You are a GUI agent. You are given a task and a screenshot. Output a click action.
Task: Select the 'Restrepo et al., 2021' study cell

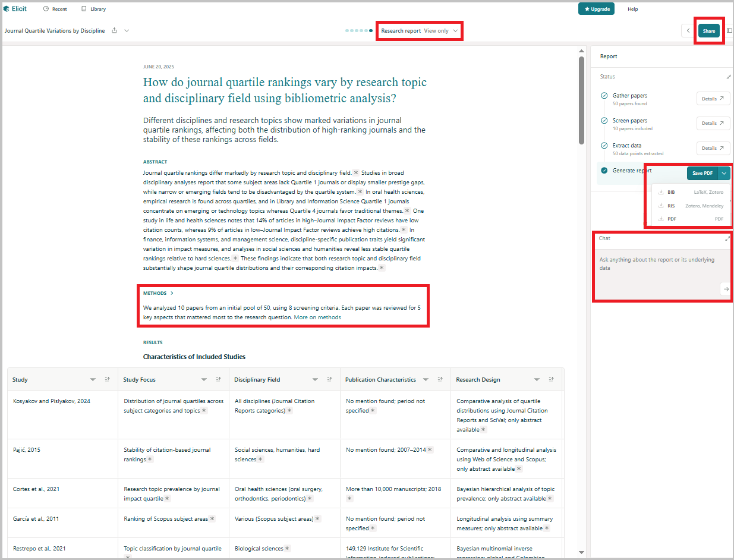click(63, 549)
